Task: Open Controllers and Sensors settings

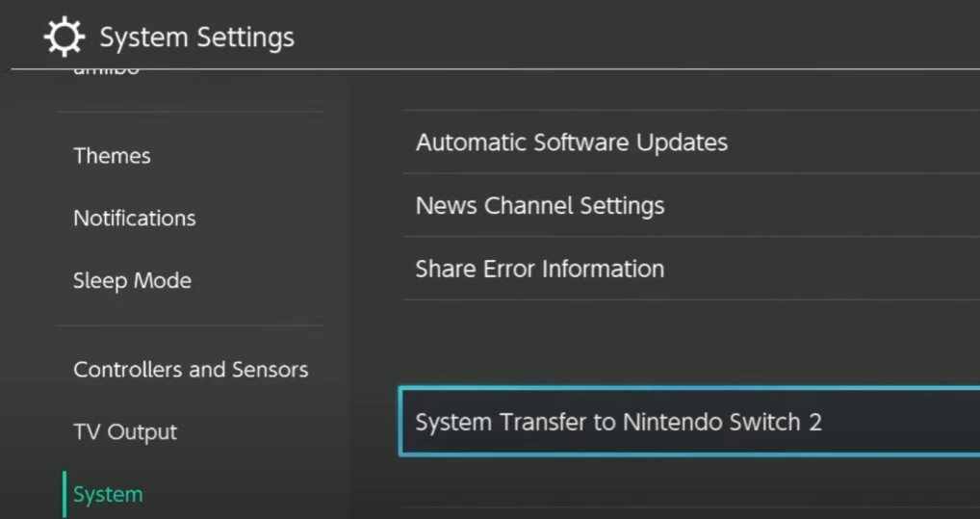Action: click(x=191, y=370)
